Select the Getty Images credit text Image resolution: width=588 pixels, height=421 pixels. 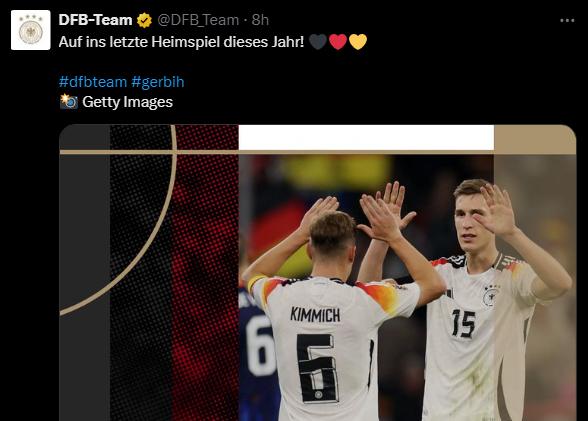128,102
